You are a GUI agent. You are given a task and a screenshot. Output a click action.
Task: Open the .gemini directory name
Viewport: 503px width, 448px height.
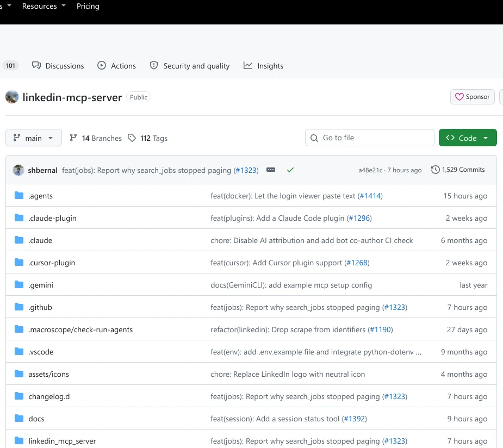point(41,285)
